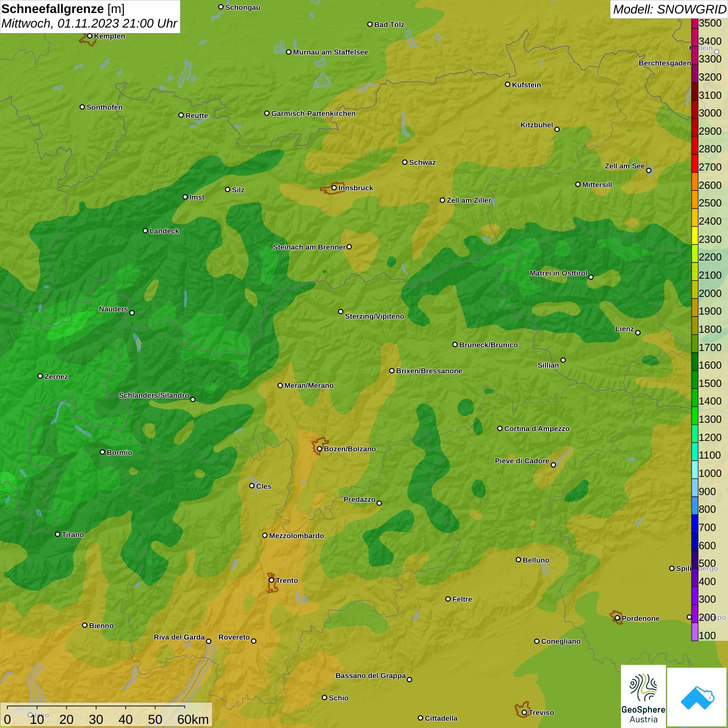728x728 pixels.
Task: Click the Schlanders/Silandro label
Action: pyautogui.click(x=154, y=395)
